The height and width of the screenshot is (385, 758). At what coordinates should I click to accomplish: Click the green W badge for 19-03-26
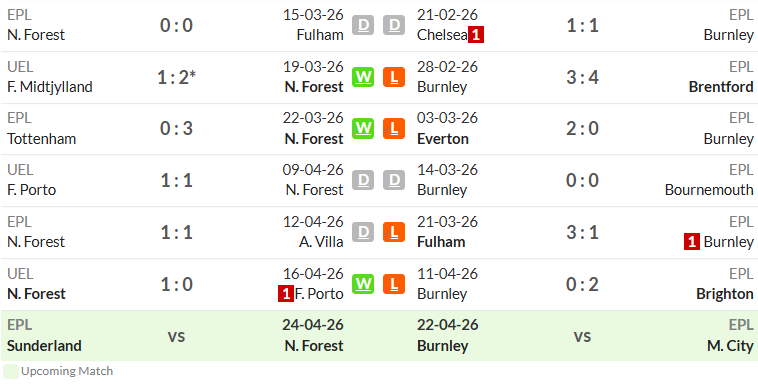pos(363,77)
